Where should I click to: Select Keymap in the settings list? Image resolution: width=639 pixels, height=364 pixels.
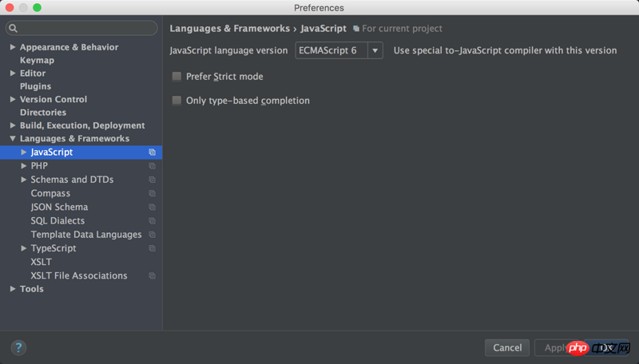pyautogui.click(x=37, y=60)
